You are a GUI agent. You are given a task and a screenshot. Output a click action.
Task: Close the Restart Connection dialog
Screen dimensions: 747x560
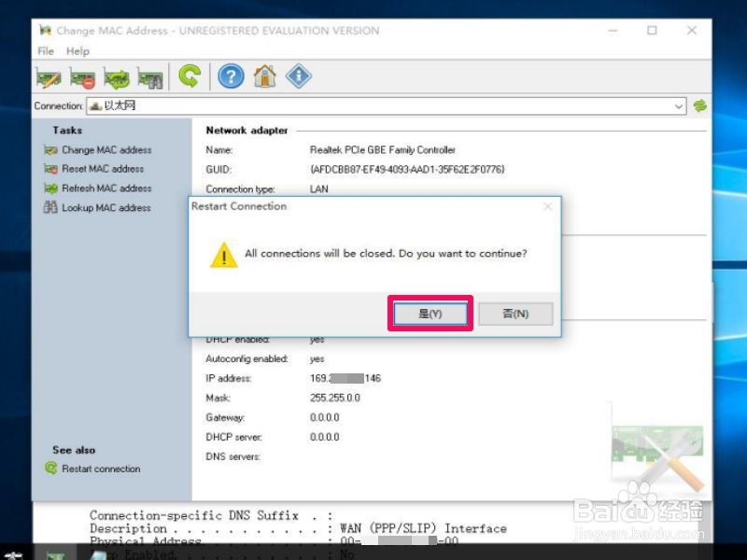548,206
